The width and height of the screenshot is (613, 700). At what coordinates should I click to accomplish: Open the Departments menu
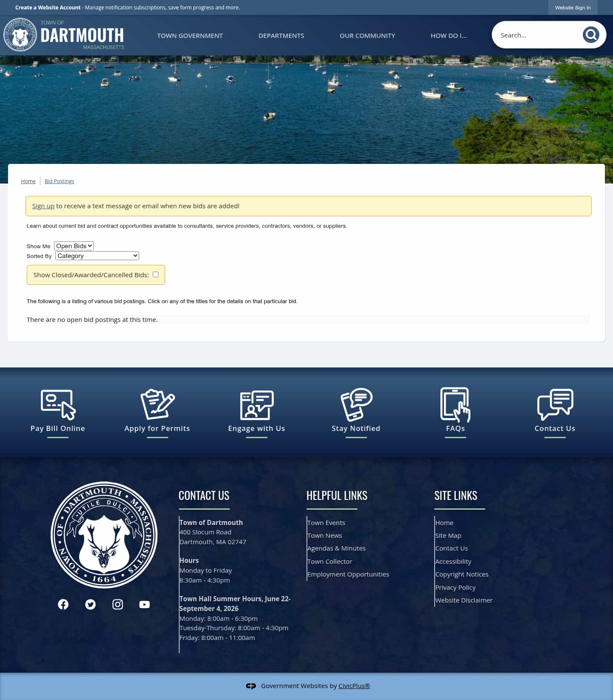[x=281, y=36]
